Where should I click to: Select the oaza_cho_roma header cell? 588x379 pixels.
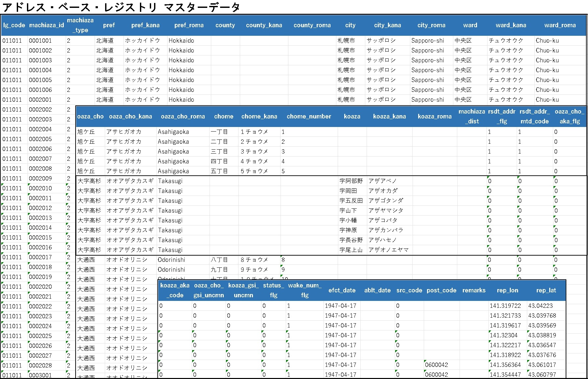click(183, 116)
